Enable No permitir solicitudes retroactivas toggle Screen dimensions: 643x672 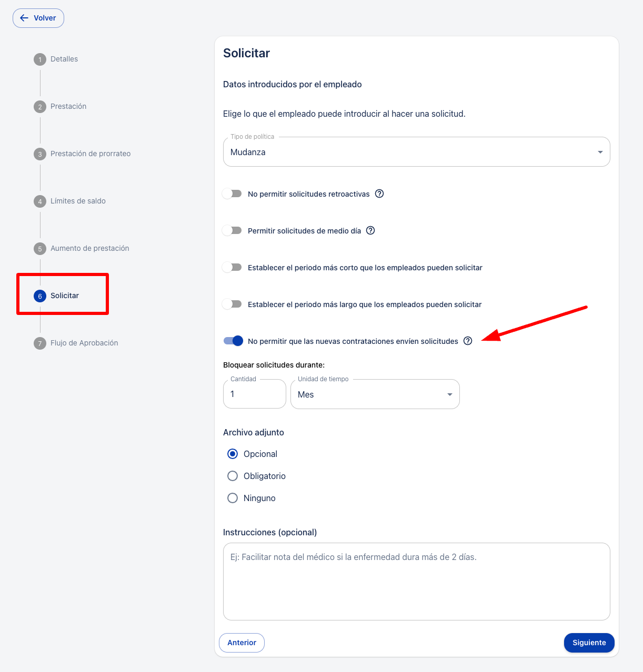coord(232,194)
